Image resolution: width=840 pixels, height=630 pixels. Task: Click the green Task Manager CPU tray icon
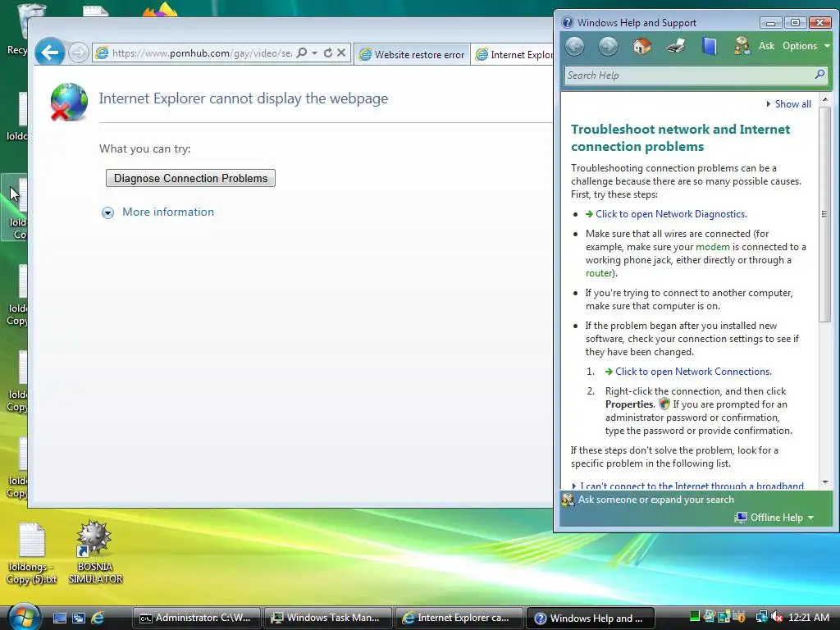(694, 616)
